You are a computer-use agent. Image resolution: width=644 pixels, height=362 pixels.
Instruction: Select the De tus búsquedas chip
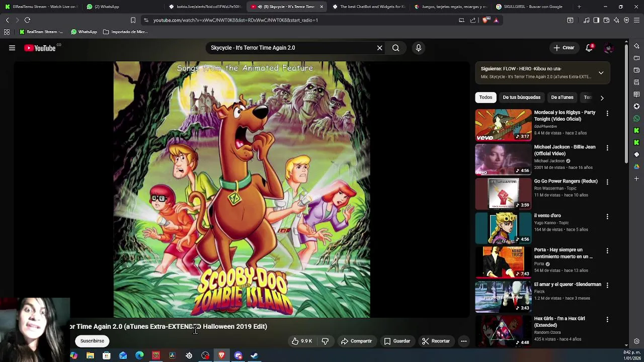click(521, 98)
